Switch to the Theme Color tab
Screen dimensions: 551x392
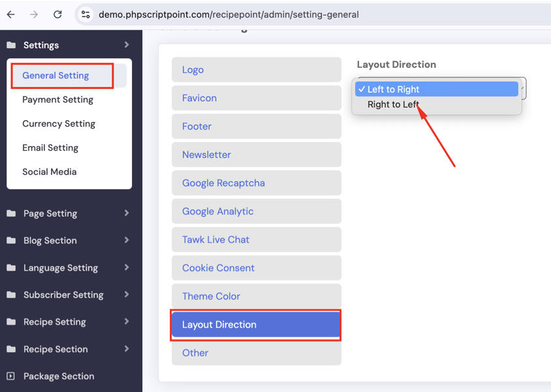click(257, 296)
